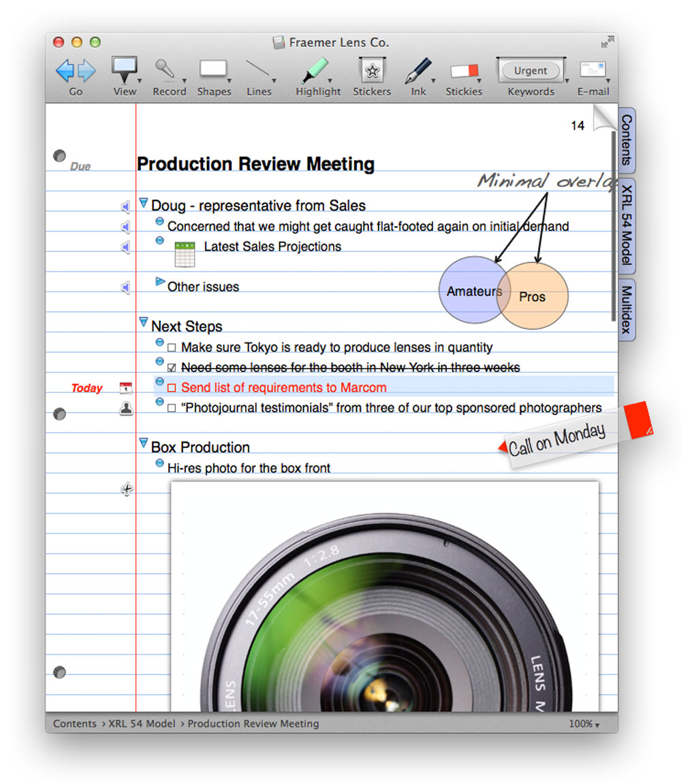Check the Photojournal testimonials checkbox
This screenshot has height=784, width=681.
click(172, 409)
